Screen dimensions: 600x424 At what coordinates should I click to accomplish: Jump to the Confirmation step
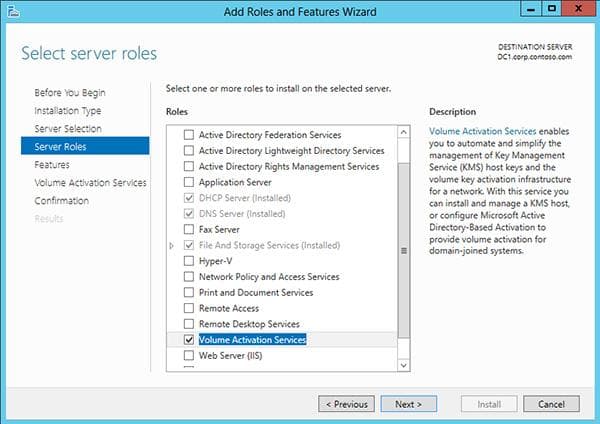[x=62, y=201]
